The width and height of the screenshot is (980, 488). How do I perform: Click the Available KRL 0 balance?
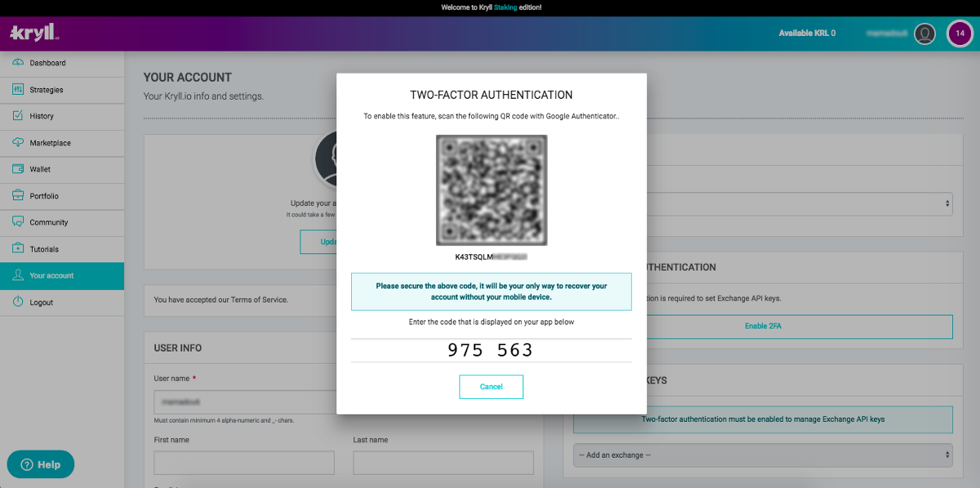click(x=807, y=34)
